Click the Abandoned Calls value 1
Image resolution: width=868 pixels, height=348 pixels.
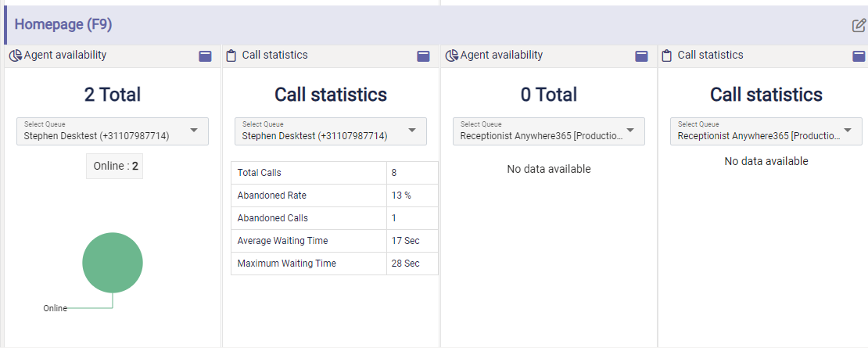pos(394,218)
